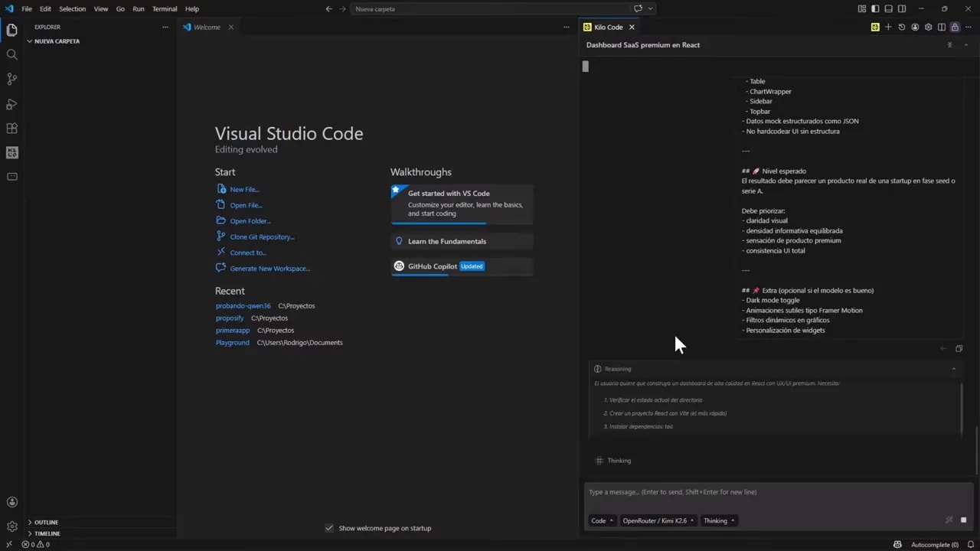Open the Search view in activity bar

tap(11, 54)
